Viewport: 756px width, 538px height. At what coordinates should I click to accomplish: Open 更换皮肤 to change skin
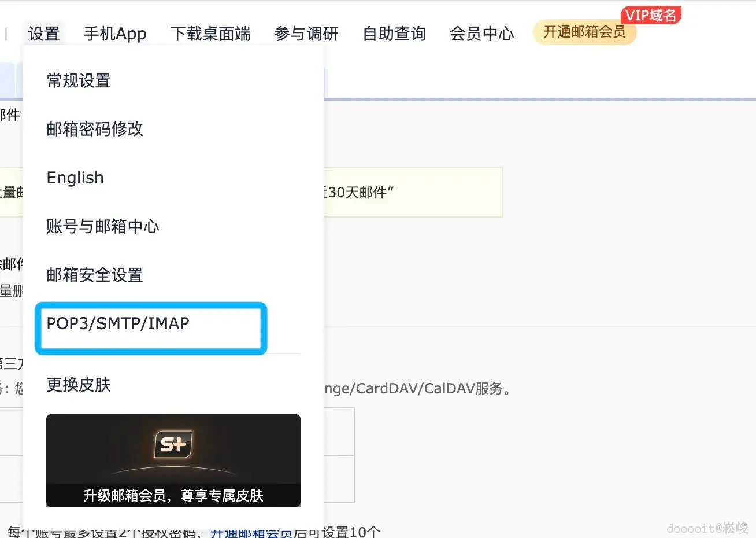point(77,385)
